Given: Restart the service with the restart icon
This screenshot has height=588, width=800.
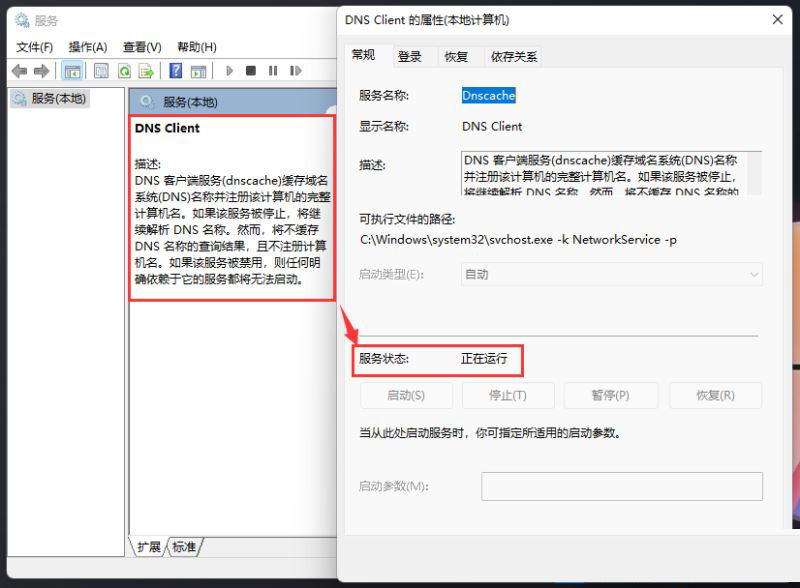Looking at the screenshot, I should coord(295,70).
